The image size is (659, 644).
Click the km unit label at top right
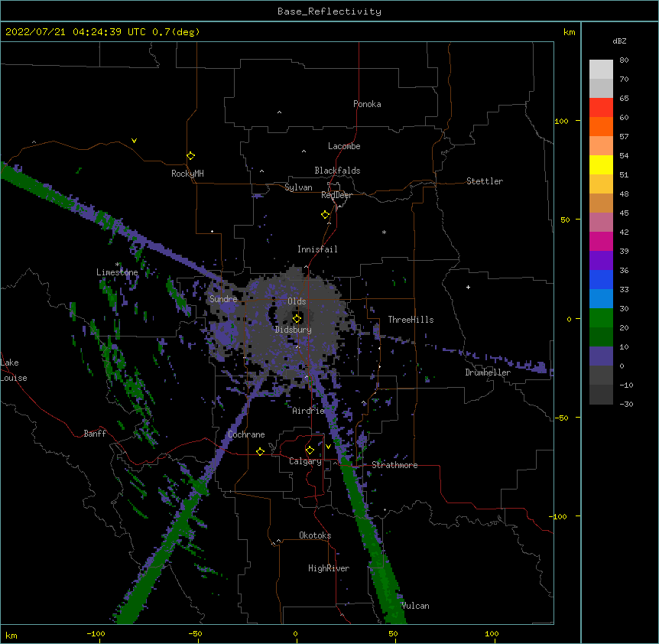point(569,32)
